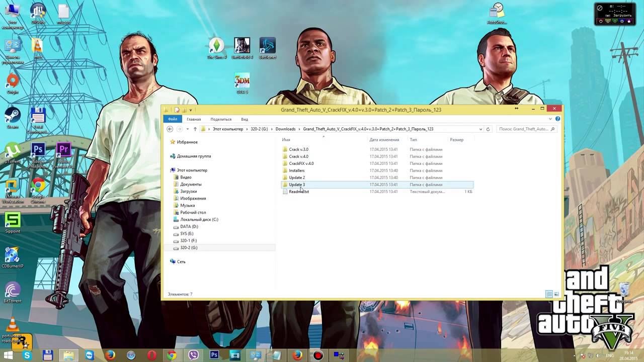Go up one folder level arrow
This screenshot has width=644, height=362.
coord(195,129)
